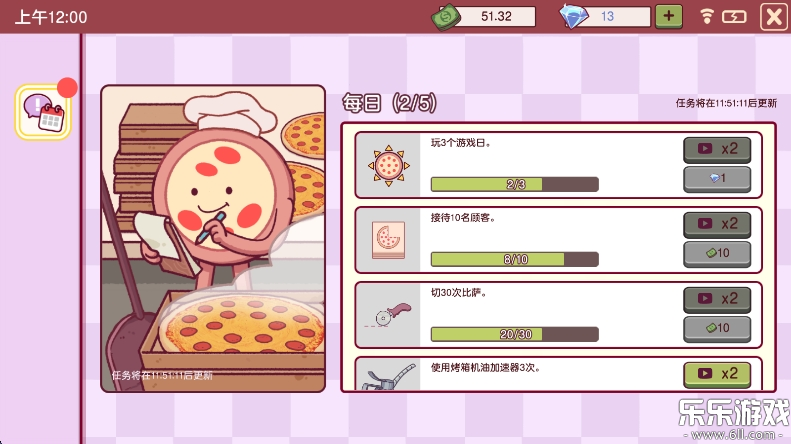Watch video for x2 on serve-10-customers task
The image size is (791, 444).
tap(717, 224)
